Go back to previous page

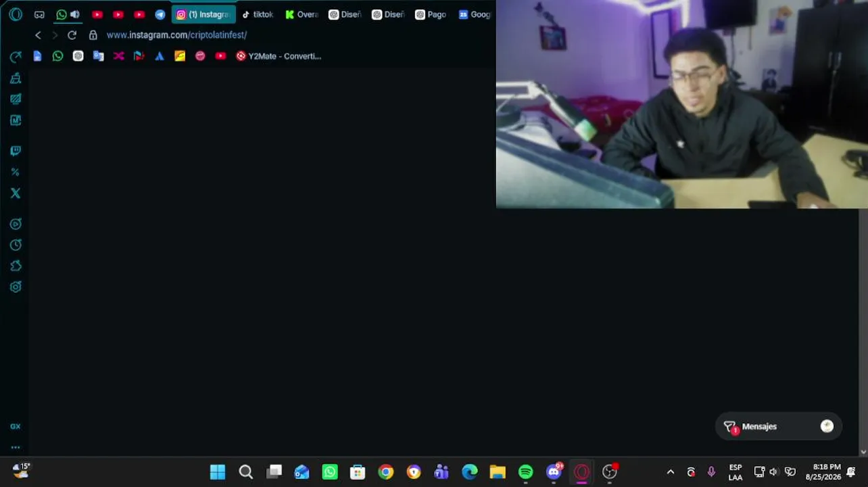(38, 35)
